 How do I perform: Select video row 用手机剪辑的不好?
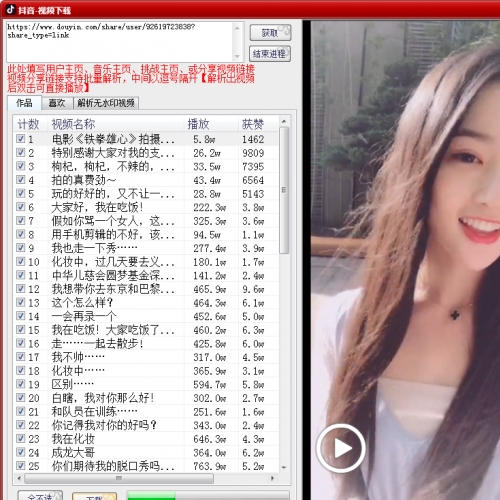click(146, 234)
